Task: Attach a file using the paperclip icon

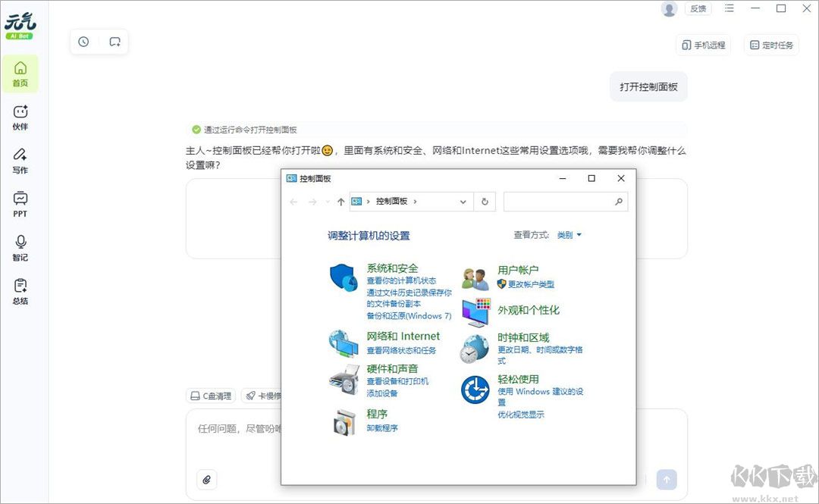Action: [206, 479]
